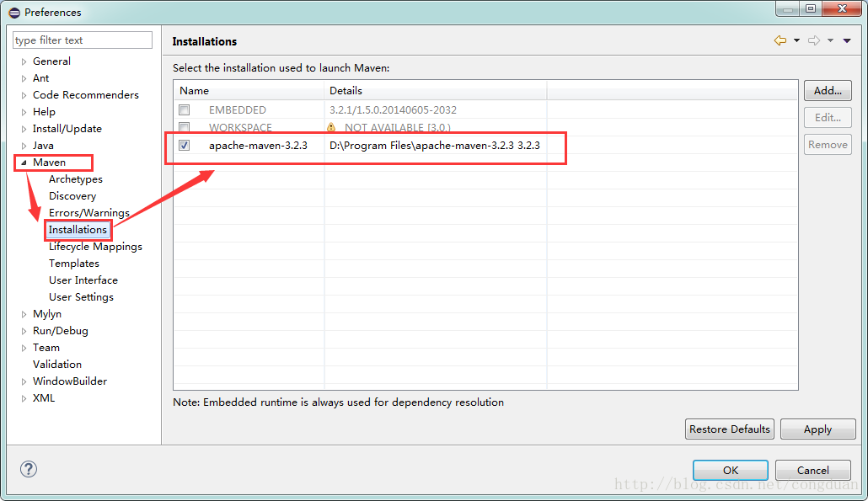868x501 pixels.
Task: Uncheck the apache-maven-3.2.3 checkbox
Action: (x=185, y=146)
